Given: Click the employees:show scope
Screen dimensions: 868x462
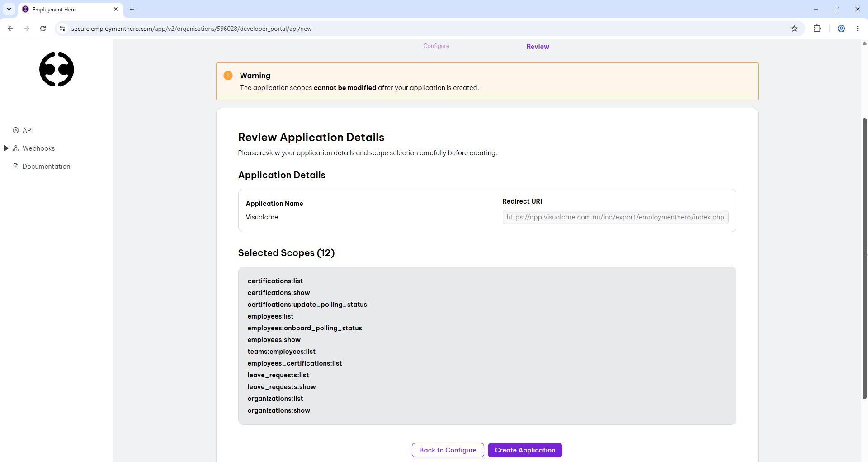Looking at the screenshot, I should (x=274, y=340).
